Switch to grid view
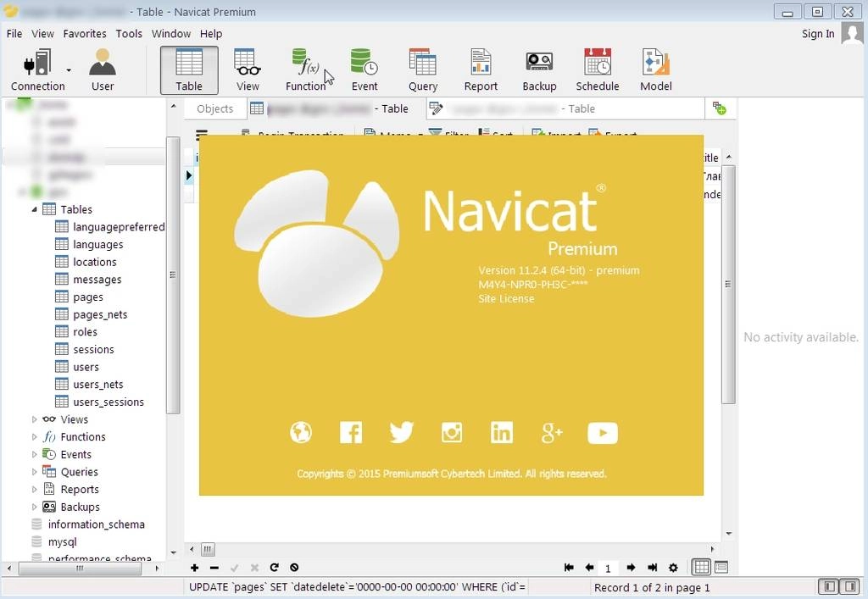This screenshot has height=599, width=868. point(701,567)
